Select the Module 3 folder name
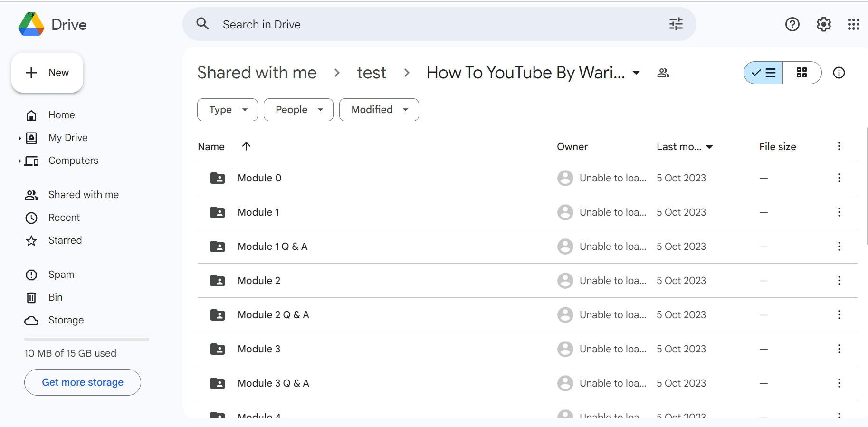 [x=259, y=349]
